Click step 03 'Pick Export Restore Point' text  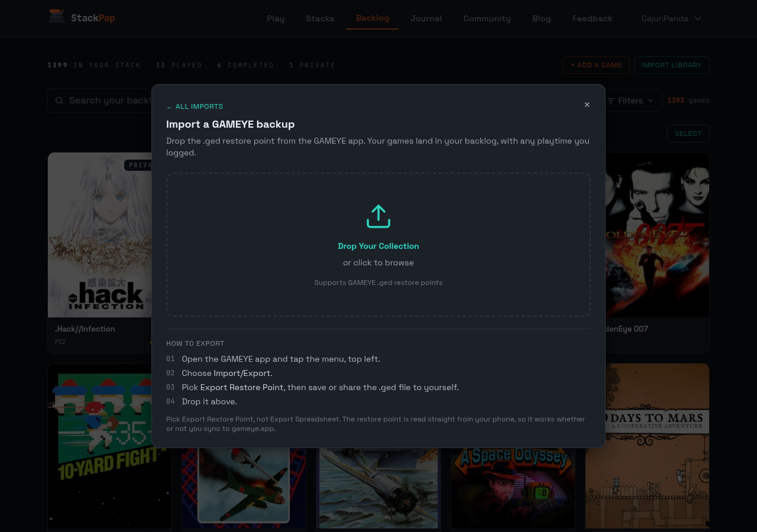[320, 387]
